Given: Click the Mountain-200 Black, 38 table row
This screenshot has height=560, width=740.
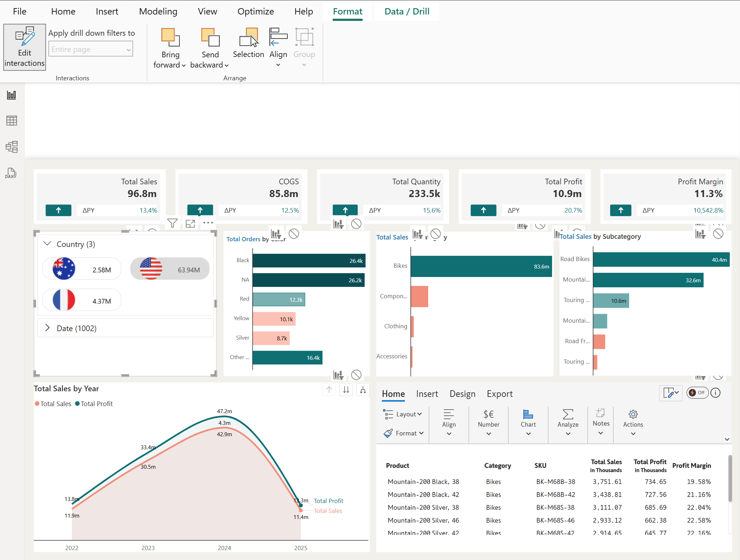Looking at the screenshot, I should tap(423, 481).
